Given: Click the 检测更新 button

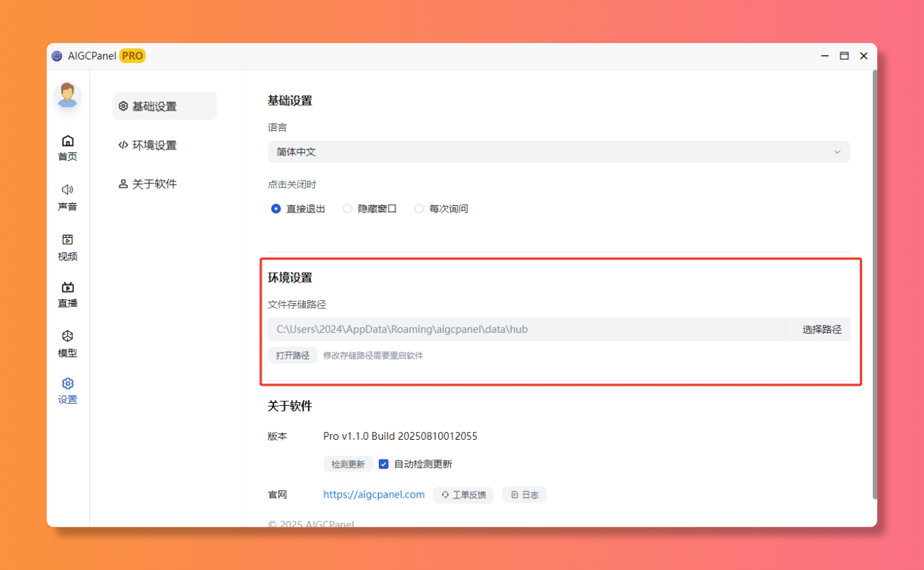Looking at the screenshot, I should coord(348,464).
